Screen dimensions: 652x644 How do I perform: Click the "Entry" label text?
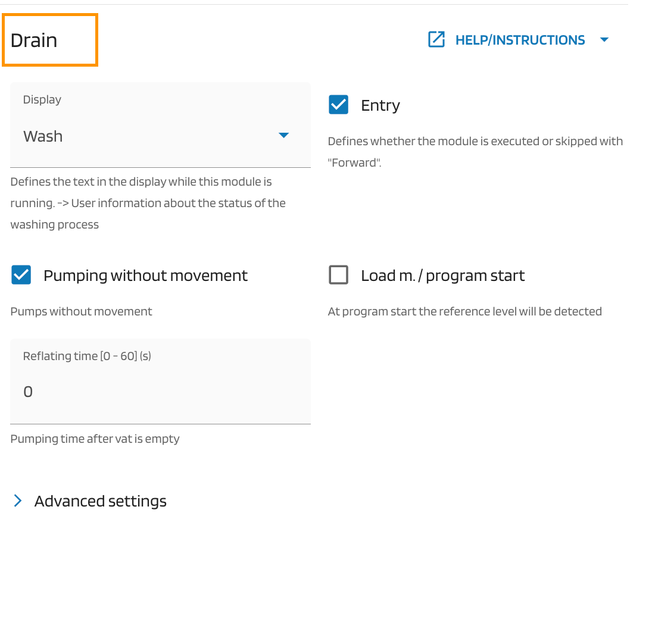tap(380, 105)
